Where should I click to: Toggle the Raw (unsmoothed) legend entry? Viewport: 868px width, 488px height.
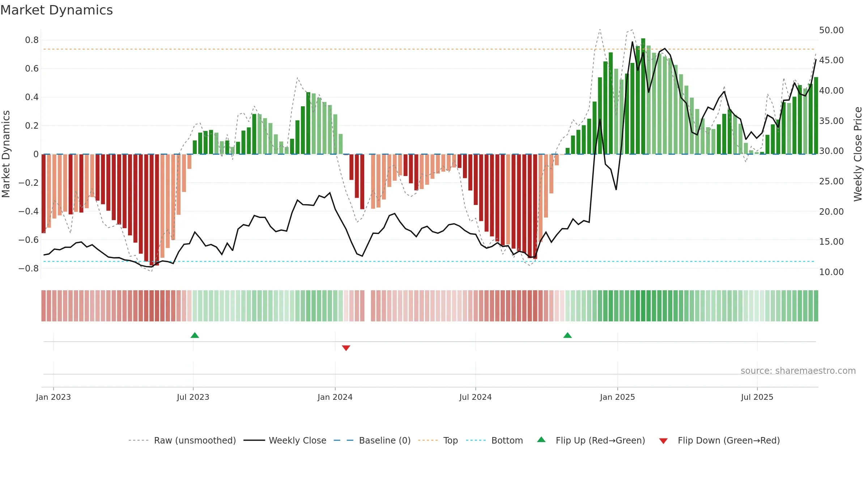pos(182,440)
